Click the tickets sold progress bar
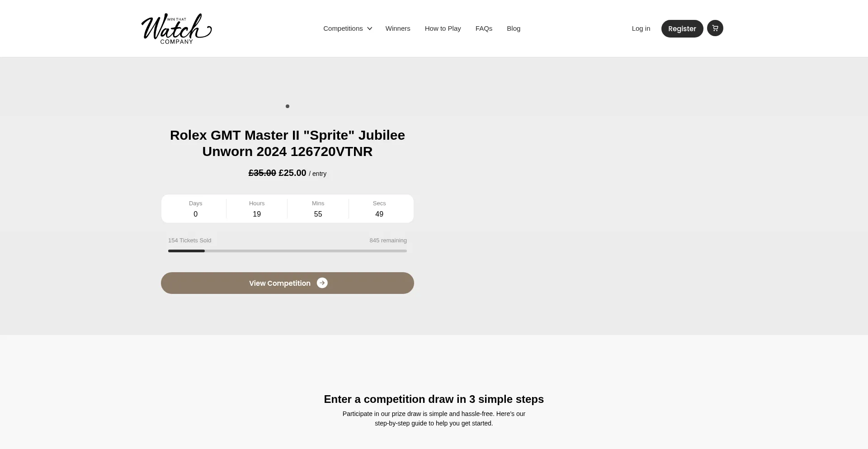Screen dimensions: 868x449 288,251
